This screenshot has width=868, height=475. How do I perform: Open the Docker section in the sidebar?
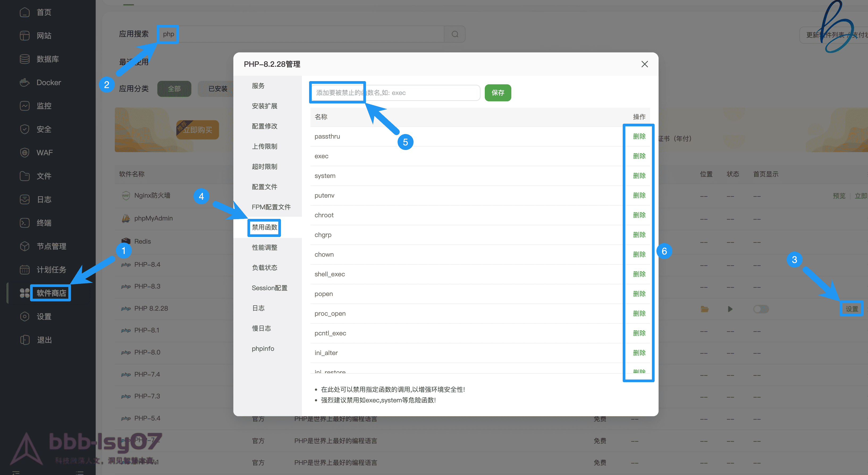pos(48,82)
